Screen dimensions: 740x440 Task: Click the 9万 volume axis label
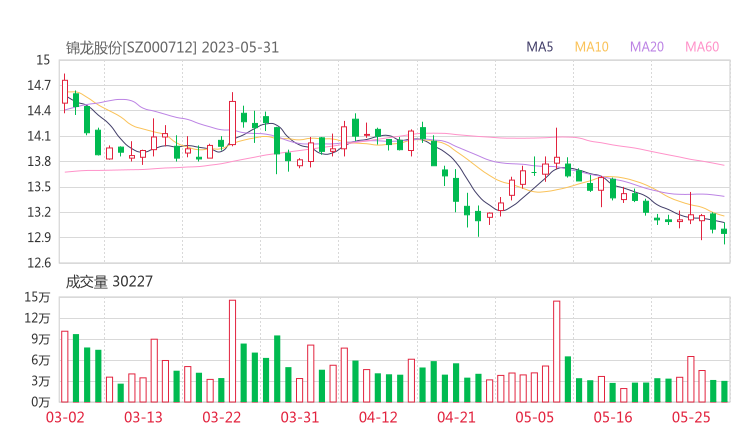[41, 339]
